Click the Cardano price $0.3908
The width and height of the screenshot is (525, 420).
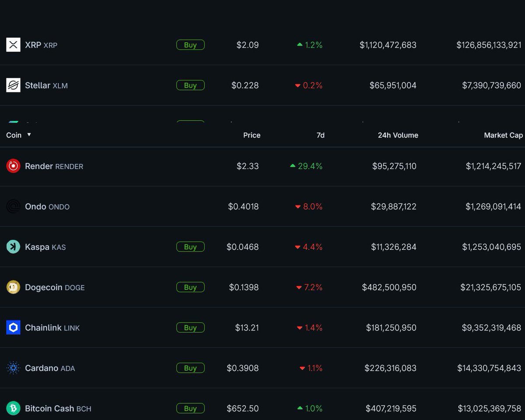pyautogui.click(x=242, y=368)
